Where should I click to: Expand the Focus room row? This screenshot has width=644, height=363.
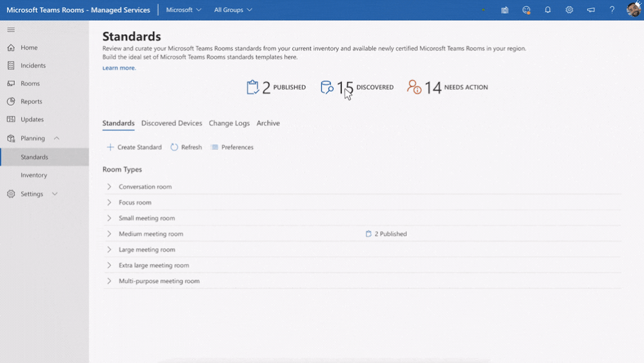click(x=109, y=202)
